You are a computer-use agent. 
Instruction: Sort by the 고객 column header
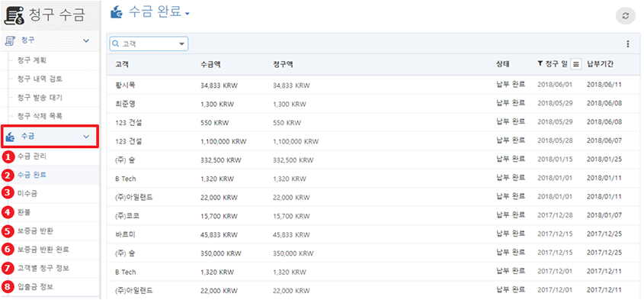click(x=122, y=64)
